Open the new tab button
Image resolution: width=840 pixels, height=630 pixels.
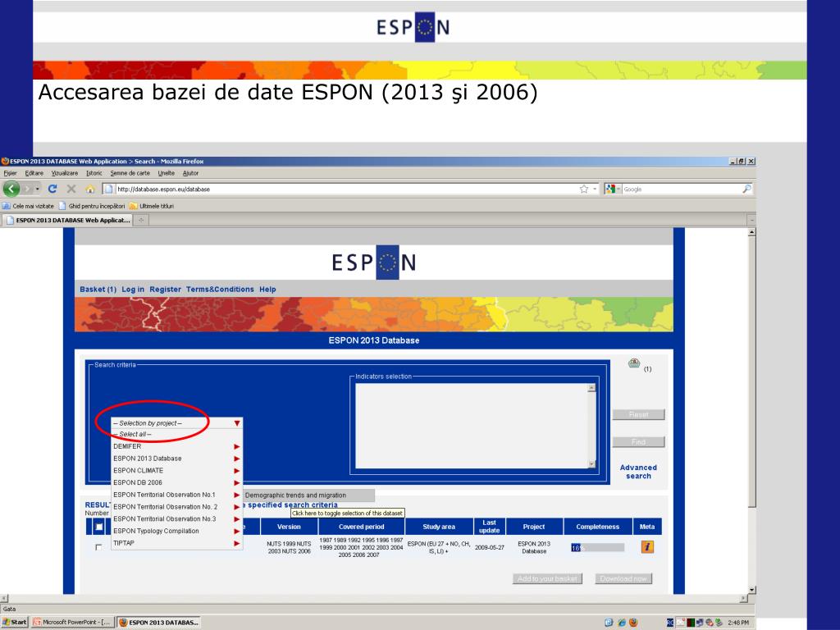pyautogui.click(x=141, y=220)
